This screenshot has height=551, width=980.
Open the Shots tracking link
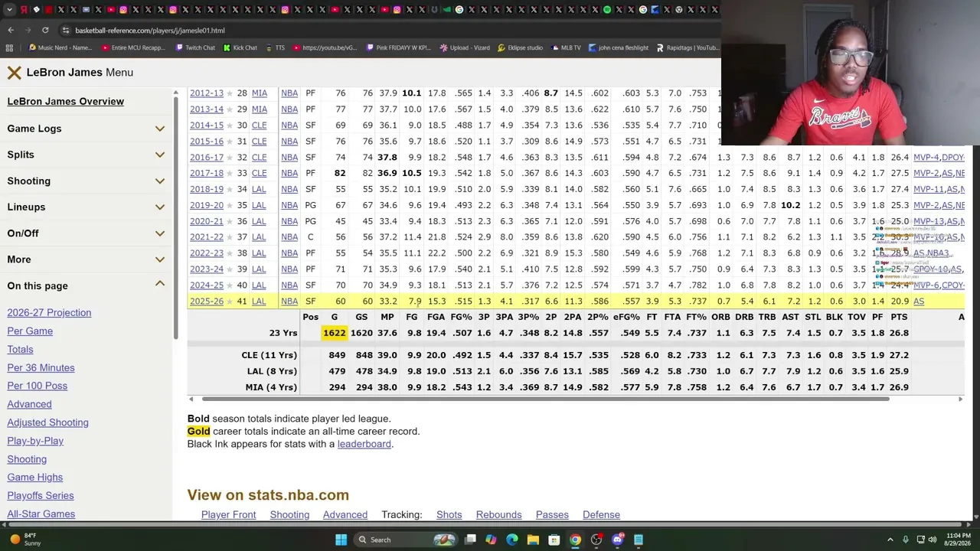click(x=449, y=515)
